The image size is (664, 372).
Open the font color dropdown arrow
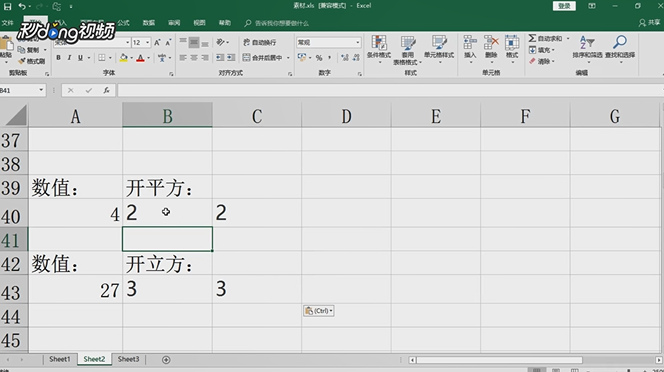(149, 58)
